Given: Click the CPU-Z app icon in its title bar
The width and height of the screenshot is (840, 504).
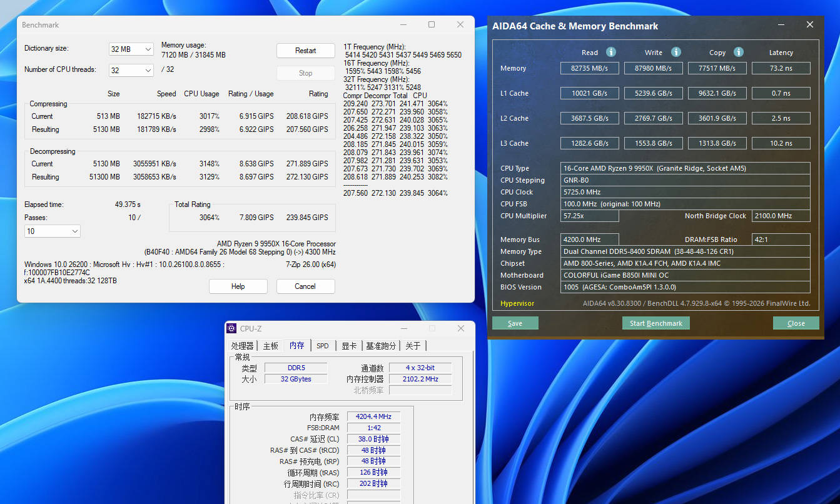Looking at the screenshot, I should pyautogui.click(x=231, y=328).
